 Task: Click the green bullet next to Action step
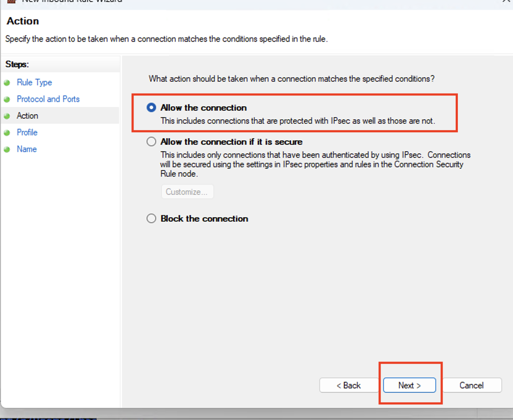(7, 116)
